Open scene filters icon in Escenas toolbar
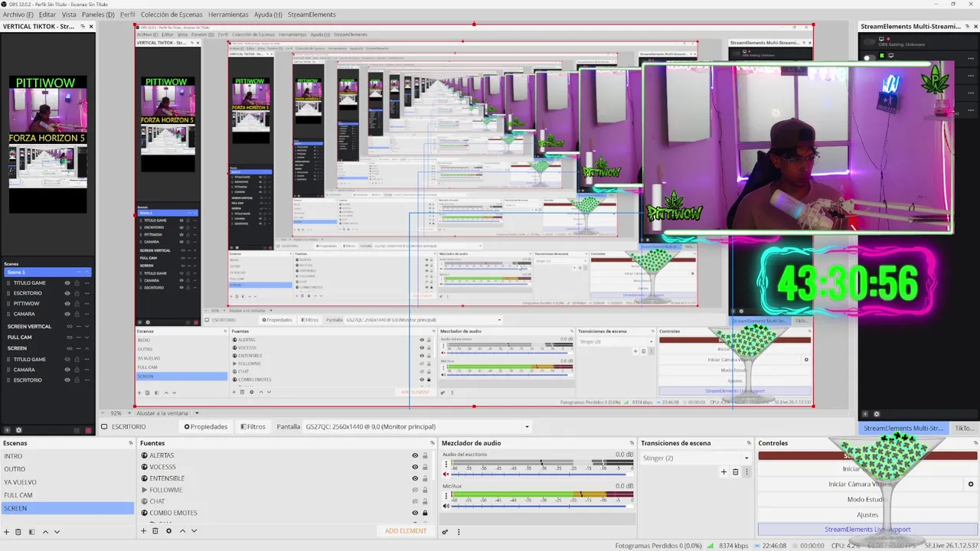980x551 pixels. (31, 532)
